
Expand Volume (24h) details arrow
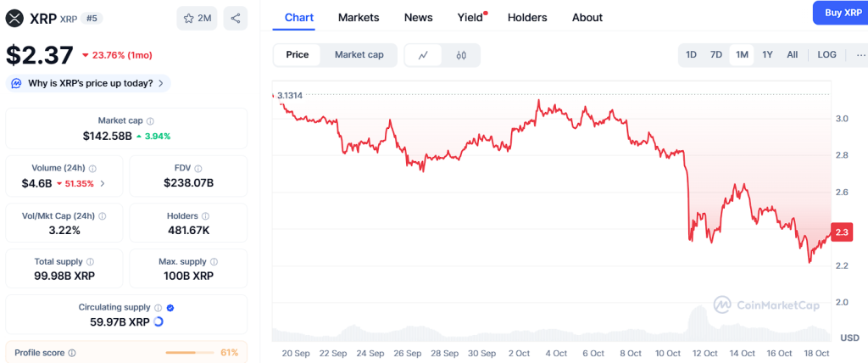click(x=103, y=183)
